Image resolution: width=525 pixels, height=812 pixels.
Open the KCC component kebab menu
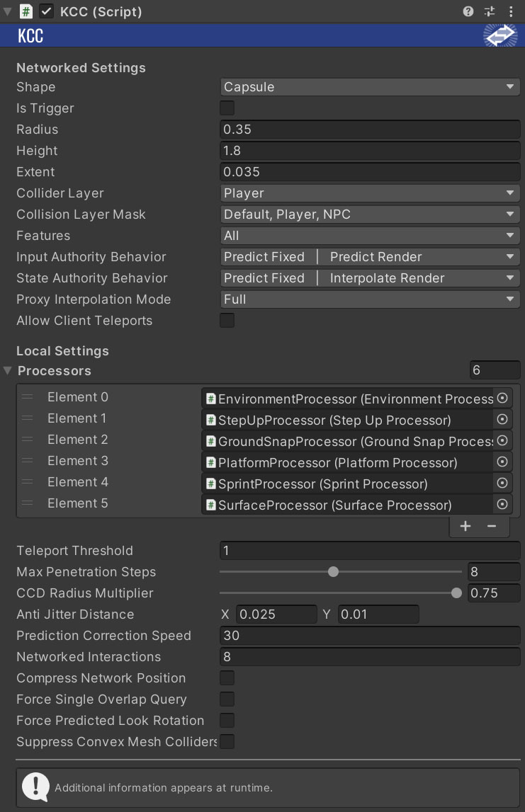click(x=511, y=11)
